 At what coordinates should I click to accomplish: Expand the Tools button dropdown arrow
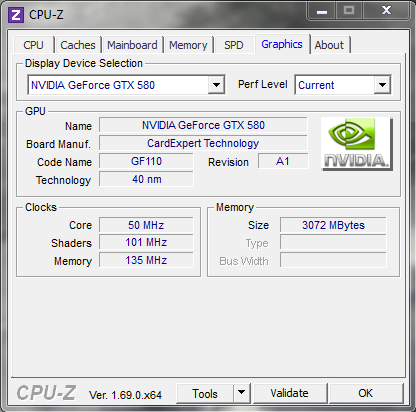pyautogui.click(x=242, y=393)
